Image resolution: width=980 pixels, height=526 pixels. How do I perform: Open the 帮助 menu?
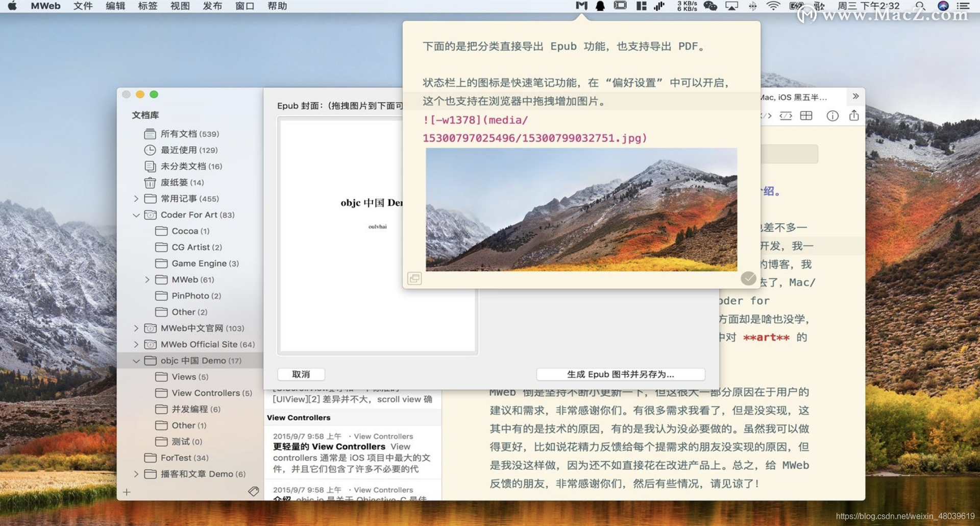pos(277,6)
